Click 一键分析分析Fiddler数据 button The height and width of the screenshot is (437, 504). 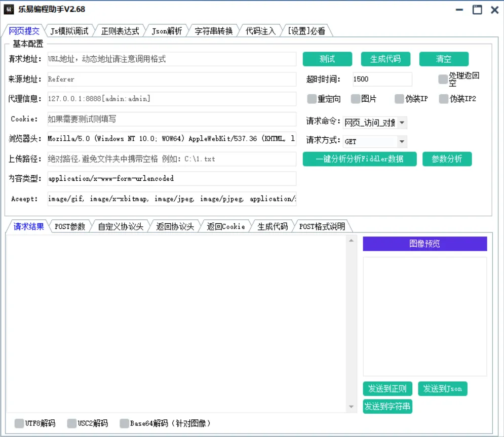click(x=360, y=158)
